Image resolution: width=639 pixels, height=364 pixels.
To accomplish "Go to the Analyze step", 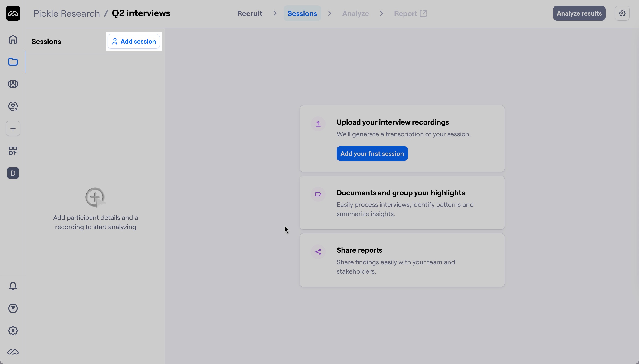I will tap(355, 13).
